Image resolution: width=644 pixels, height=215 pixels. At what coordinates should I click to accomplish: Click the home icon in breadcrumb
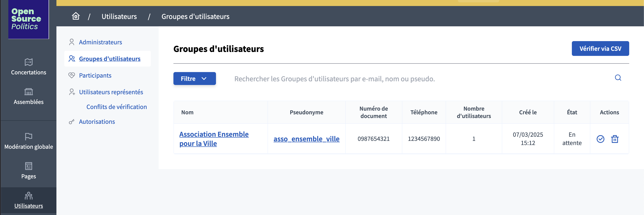pos(76,16)
